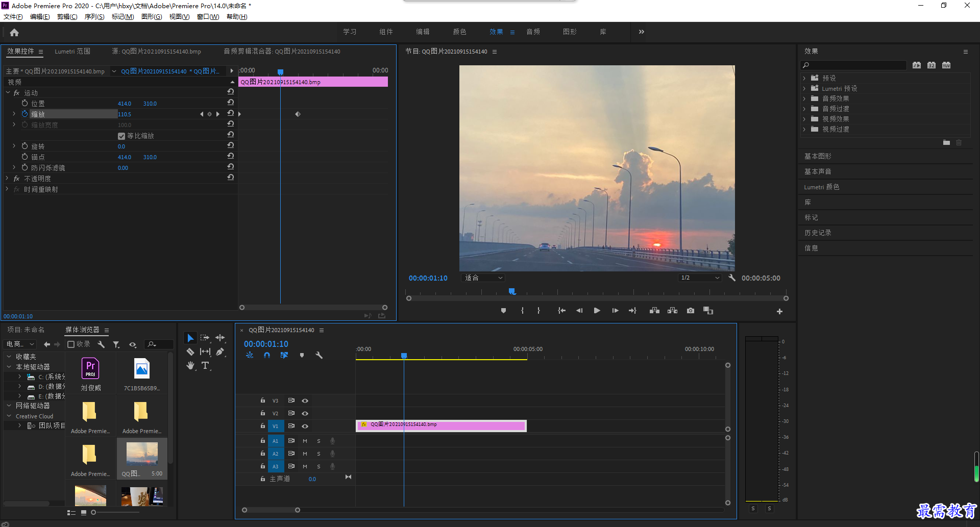Mute track A1

click(305, 441)
